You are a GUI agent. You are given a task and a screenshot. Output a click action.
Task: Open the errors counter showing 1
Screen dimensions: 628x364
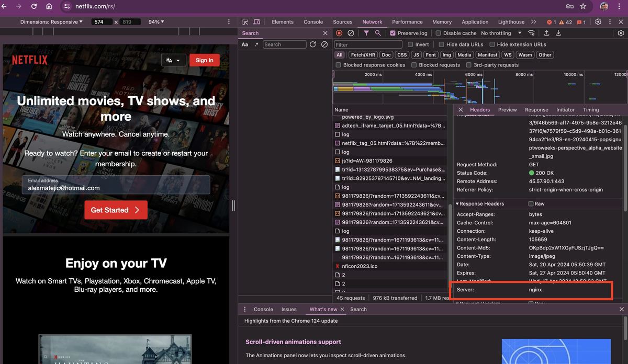click(551, 22)
